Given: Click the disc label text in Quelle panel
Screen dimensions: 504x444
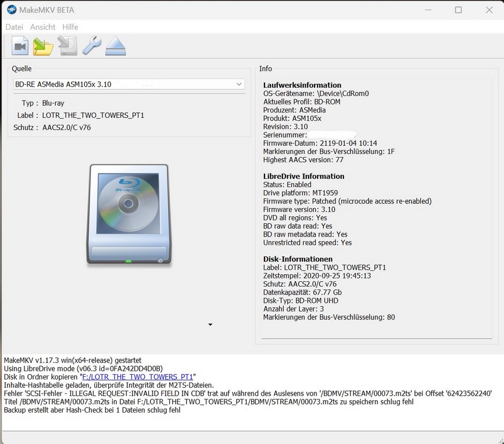Looking at the screenshot, I should coord(93,115).
